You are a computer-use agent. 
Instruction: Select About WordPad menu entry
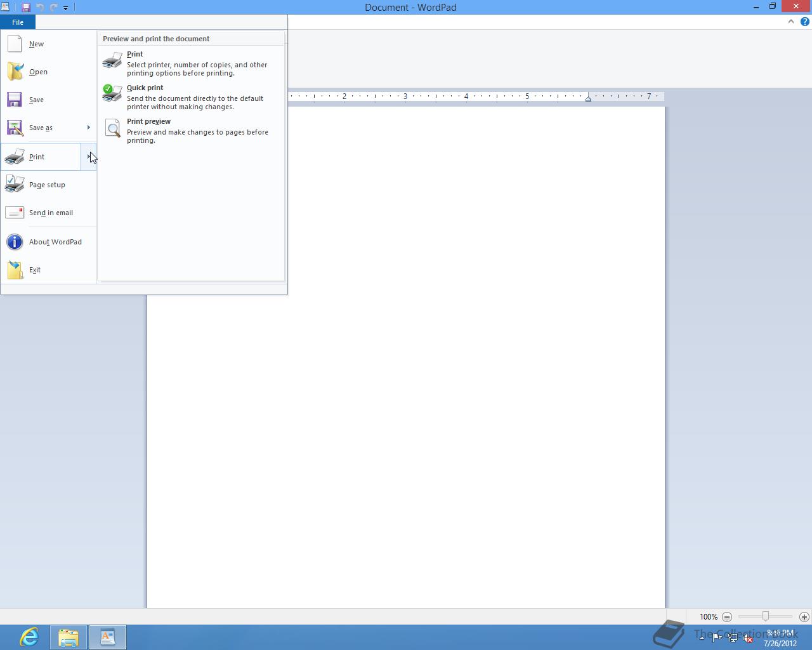(49, 242)
